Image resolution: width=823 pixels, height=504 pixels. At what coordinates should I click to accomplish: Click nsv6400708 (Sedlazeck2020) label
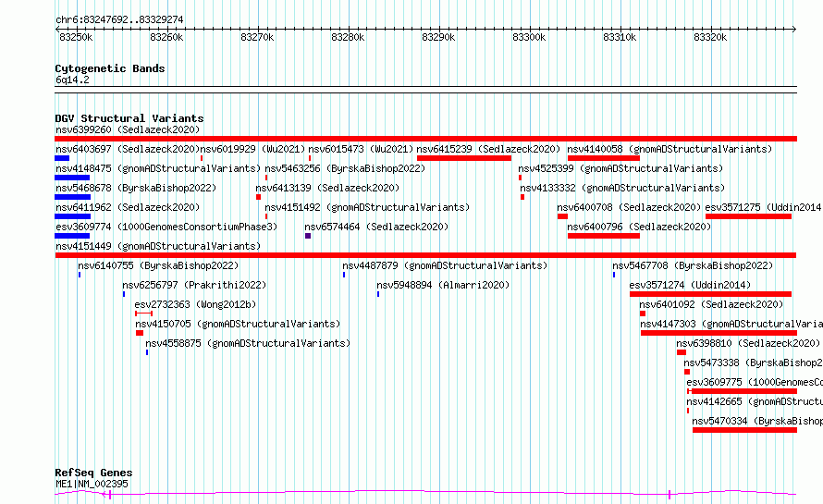coord(629,207)
